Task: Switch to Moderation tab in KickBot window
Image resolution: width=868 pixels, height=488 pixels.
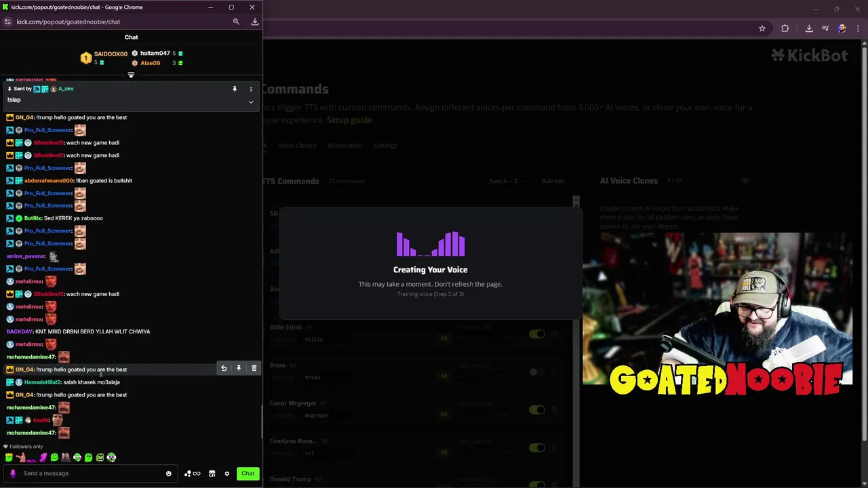Action: point(344,145)
